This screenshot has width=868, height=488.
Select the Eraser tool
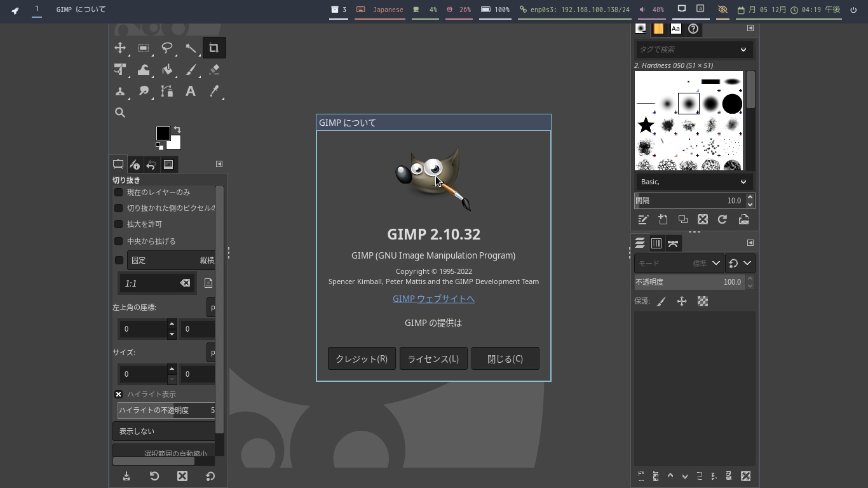214,69
